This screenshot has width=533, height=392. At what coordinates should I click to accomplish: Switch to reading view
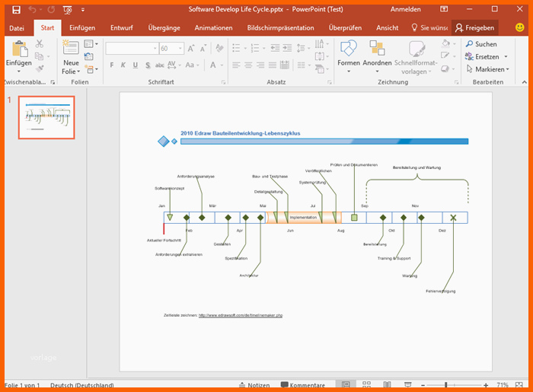tap(387, 384)
